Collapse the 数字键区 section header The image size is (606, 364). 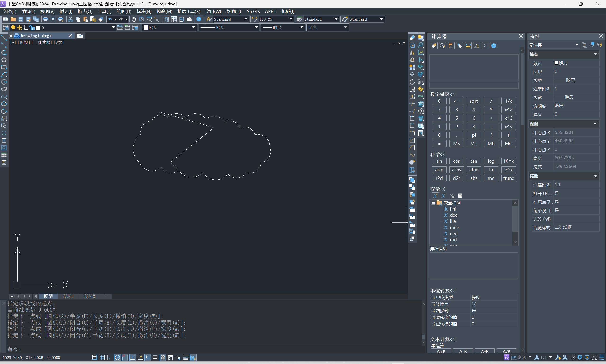click(443, 94)
